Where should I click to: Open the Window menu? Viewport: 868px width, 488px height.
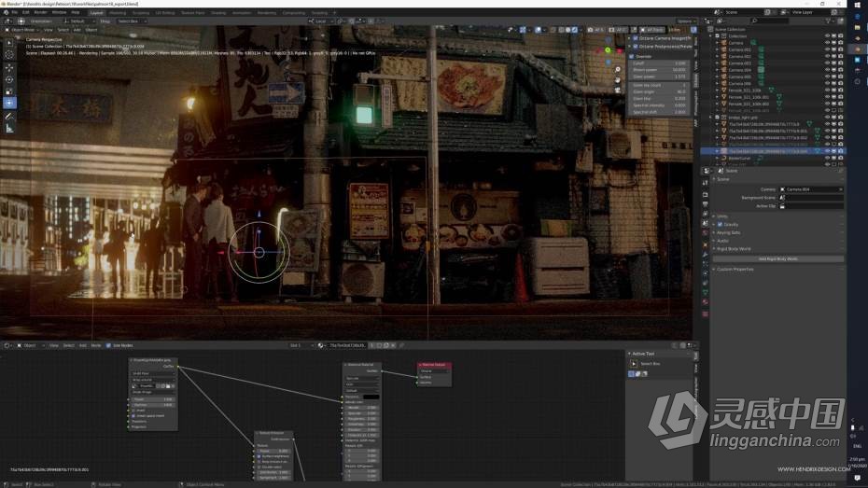pos(59,12)
